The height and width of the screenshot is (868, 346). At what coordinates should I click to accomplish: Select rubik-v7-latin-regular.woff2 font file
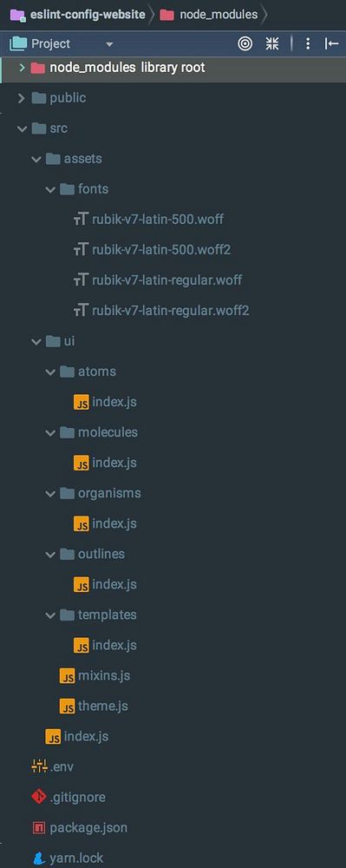click(x=160, y=311)
